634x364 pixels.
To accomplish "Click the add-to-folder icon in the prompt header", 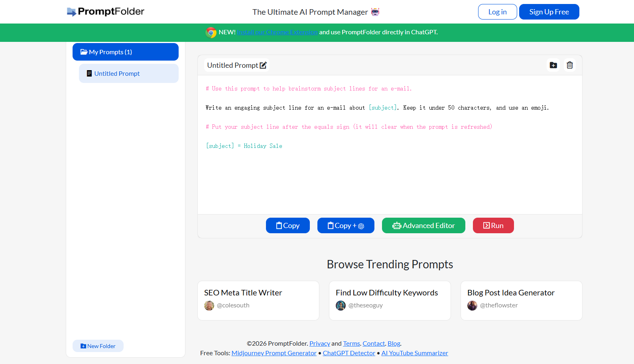I will coord(553,65).
